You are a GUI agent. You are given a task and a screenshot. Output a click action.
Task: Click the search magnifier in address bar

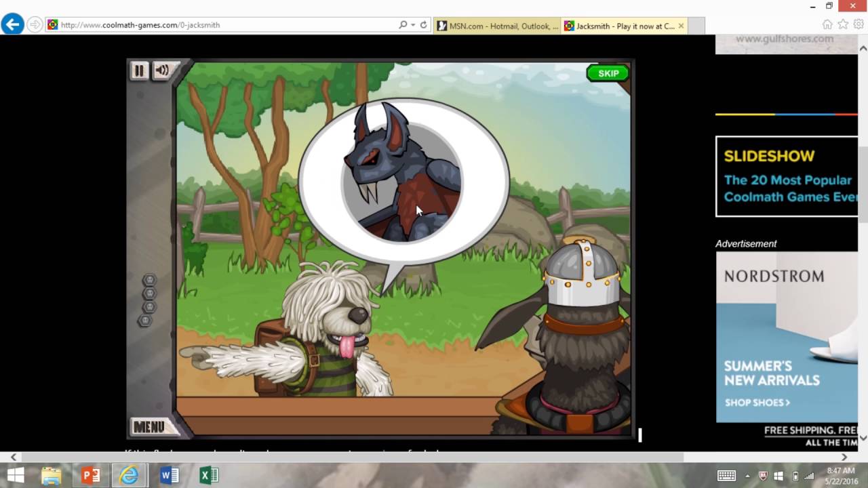tap(403, 25)
